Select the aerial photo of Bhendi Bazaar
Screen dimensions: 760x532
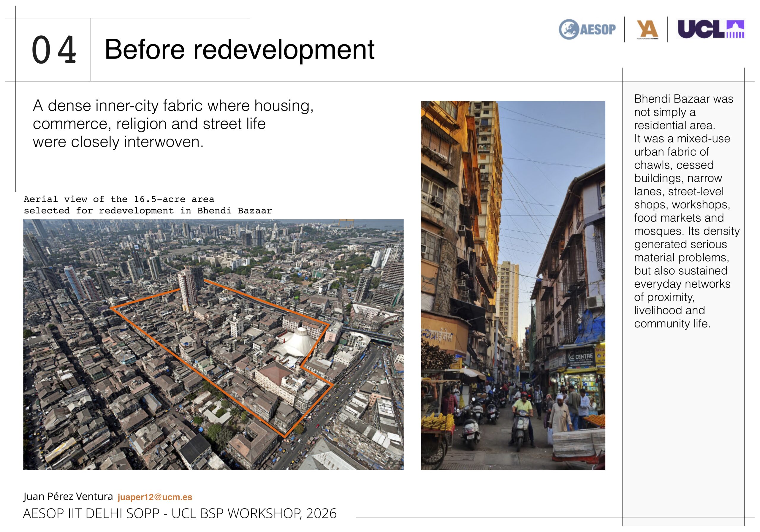213,345
